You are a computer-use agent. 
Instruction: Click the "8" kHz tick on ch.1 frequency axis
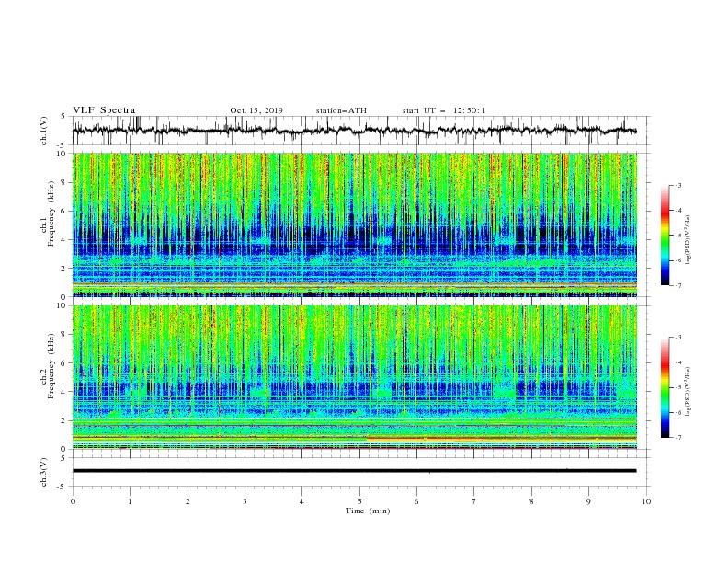point(64,182)
